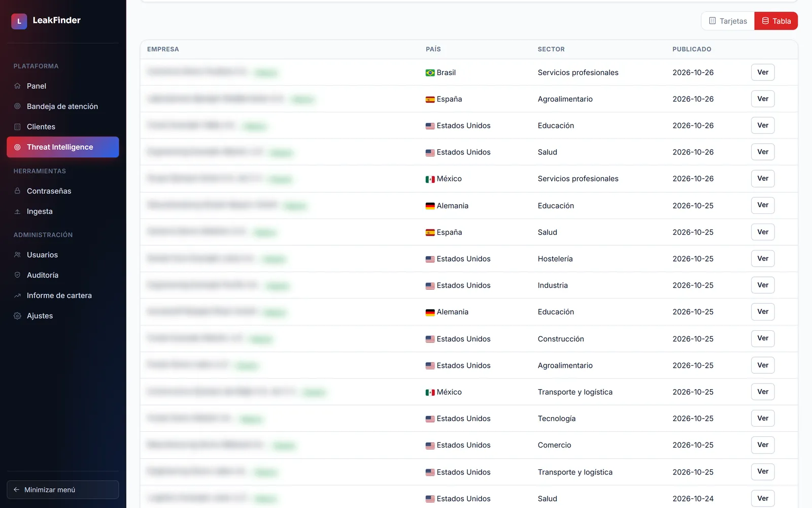
Task: Click the Contraseñas lock icon
Action: 17,191
